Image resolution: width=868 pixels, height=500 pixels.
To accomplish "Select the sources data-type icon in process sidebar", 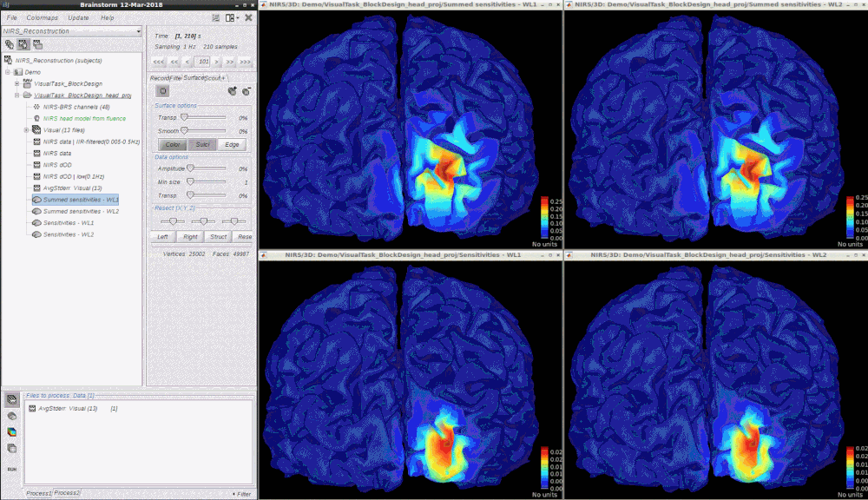I will [x=12, y=416].
